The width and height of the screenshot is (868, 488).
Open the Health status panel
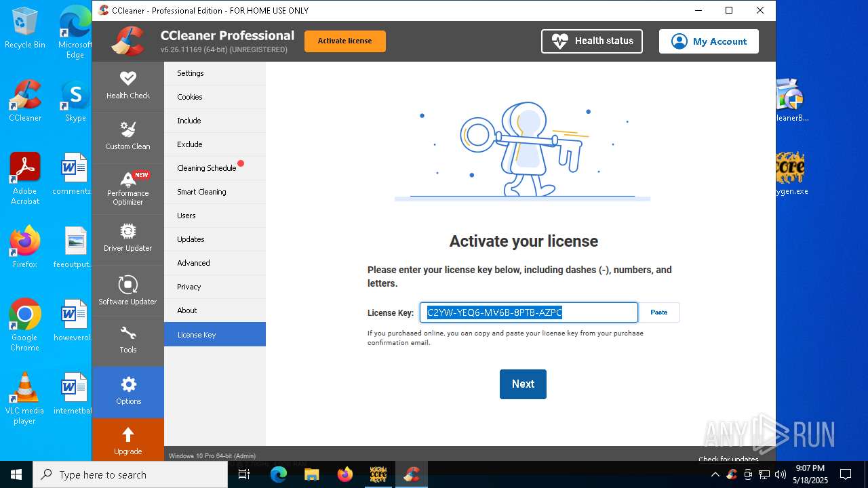pos(592,41)
